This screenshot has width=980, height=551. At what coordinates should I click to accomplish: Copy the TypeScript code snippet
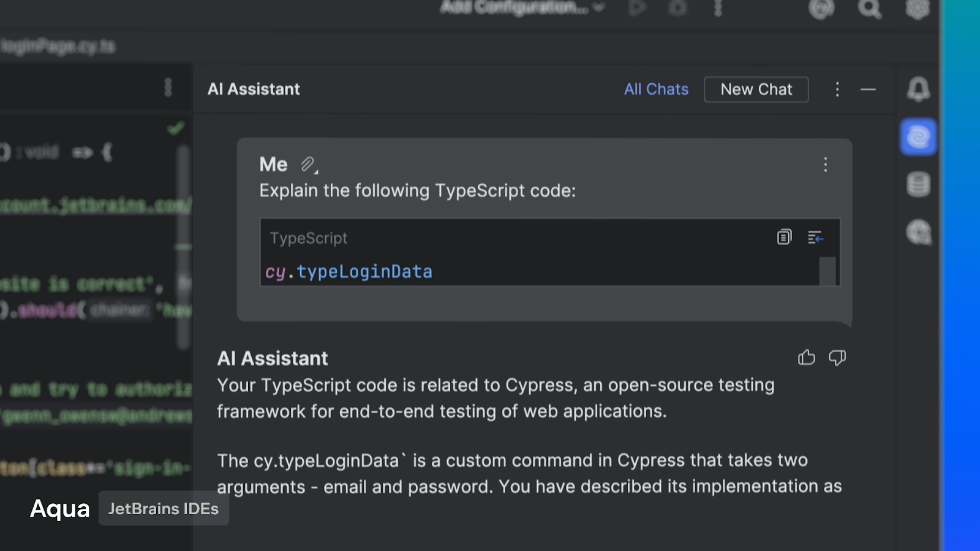(x=784, y=237)
